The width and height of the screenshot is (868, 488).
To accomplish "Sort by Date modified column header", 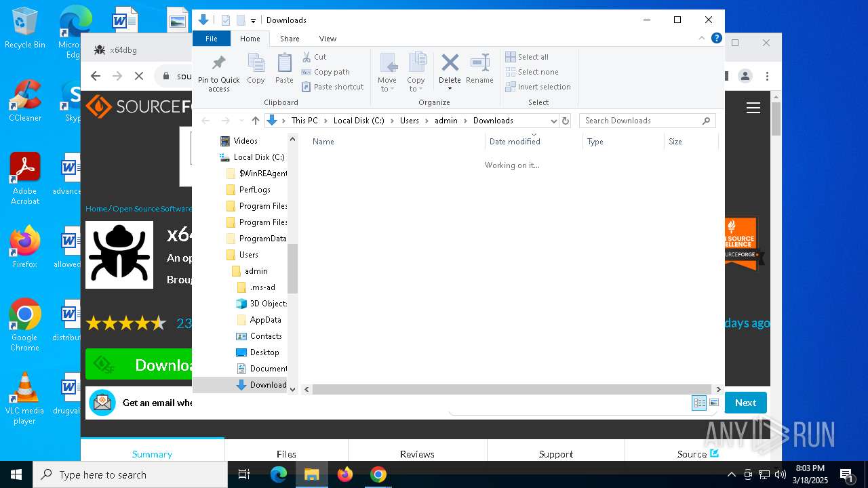I will (534, 142).
